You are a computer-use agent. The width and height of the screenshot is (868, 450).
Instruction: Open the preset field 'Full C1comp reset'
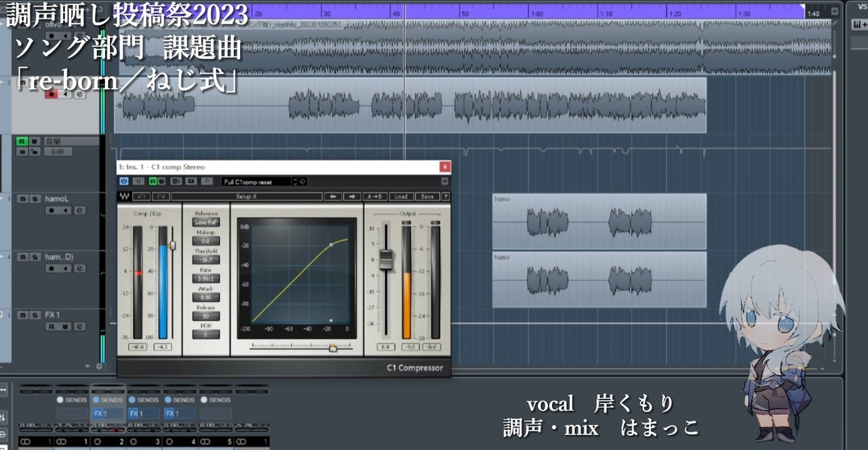(x=256, y=182)
